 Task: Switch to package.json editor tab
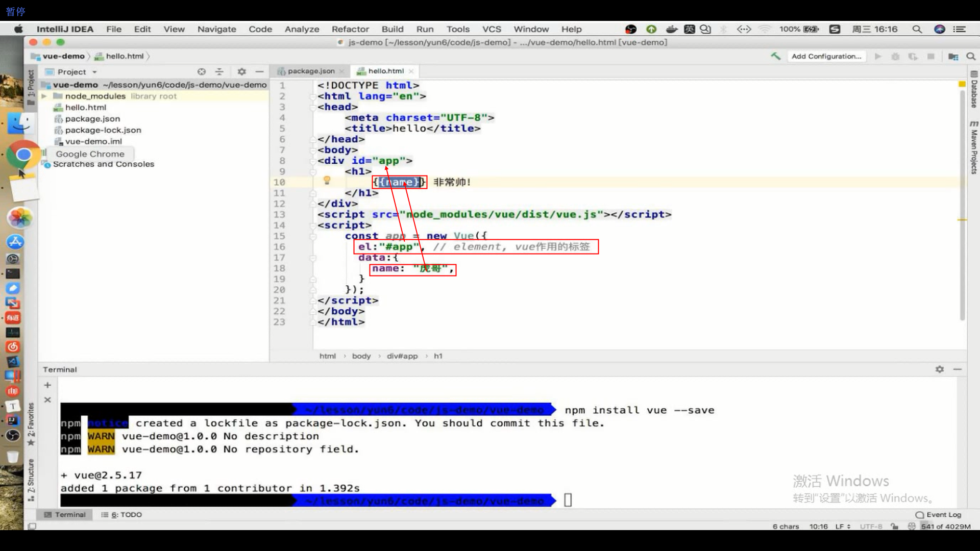pos(310,71)
